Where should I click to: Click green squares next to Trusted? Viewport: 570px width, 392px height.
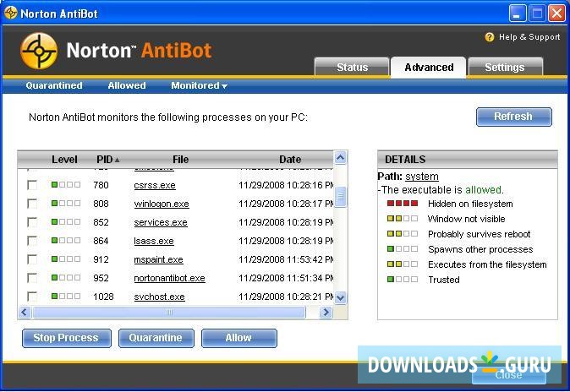coord(403,280)
